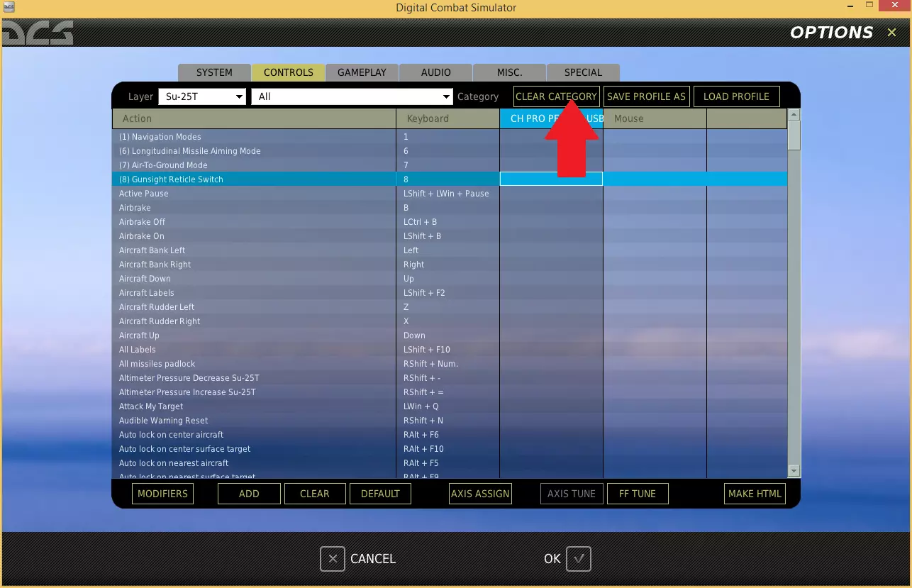Click the checkmark icon beside OK

(x=579, y=559)
